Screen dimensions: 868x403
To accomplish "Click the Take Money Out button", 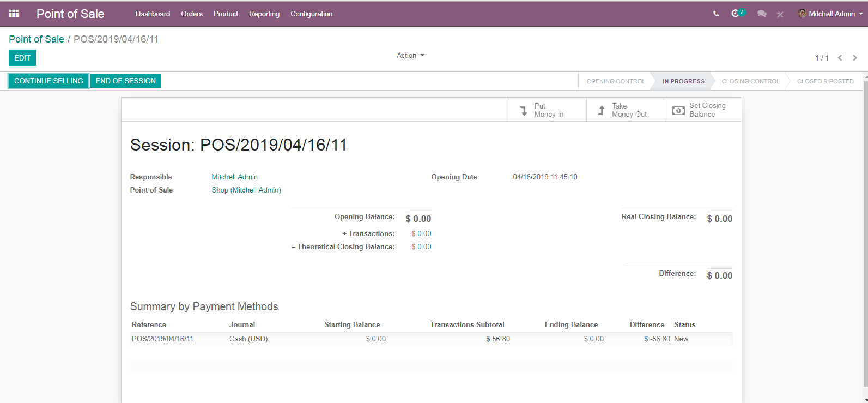I will pos(625,110).
